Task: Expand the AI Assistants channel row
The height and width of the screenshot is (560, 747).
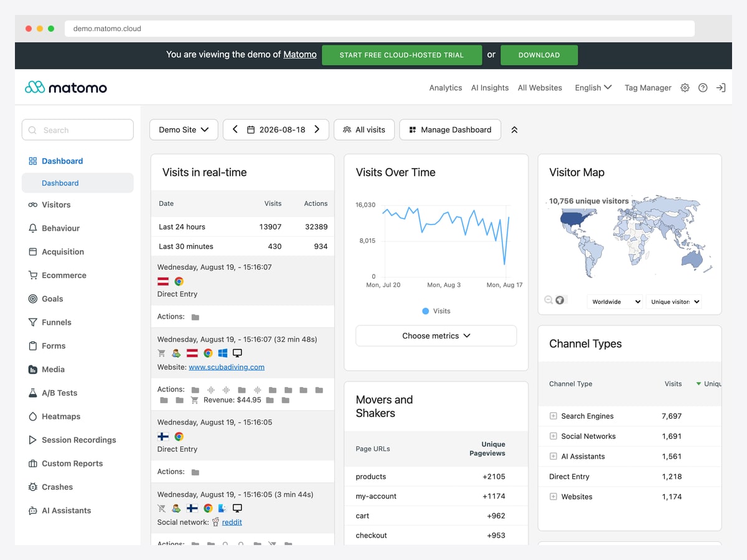Action: coord(553,456)
